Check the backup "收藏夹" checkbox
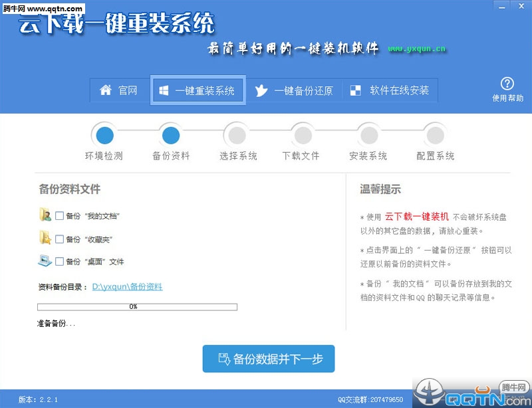Image resolution: width=532 pixels, height=408 pixels. tap(60, 239)
